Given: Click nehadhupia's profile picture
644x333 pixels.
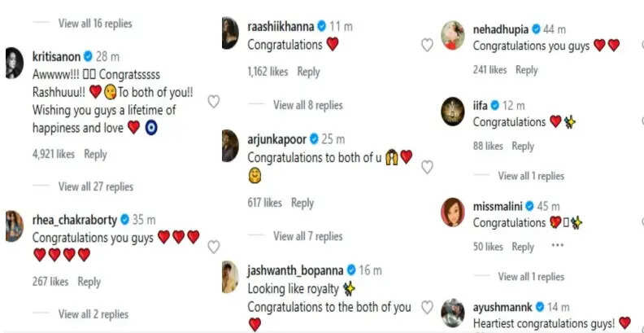Looking at the screenshot, I should [454, 35].
